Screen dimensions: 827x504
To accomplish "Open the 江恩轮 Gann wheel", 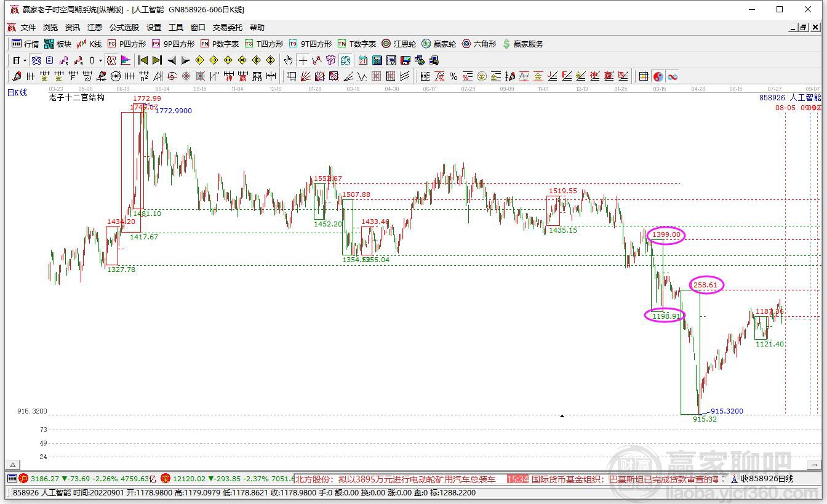I will [399, 44].
